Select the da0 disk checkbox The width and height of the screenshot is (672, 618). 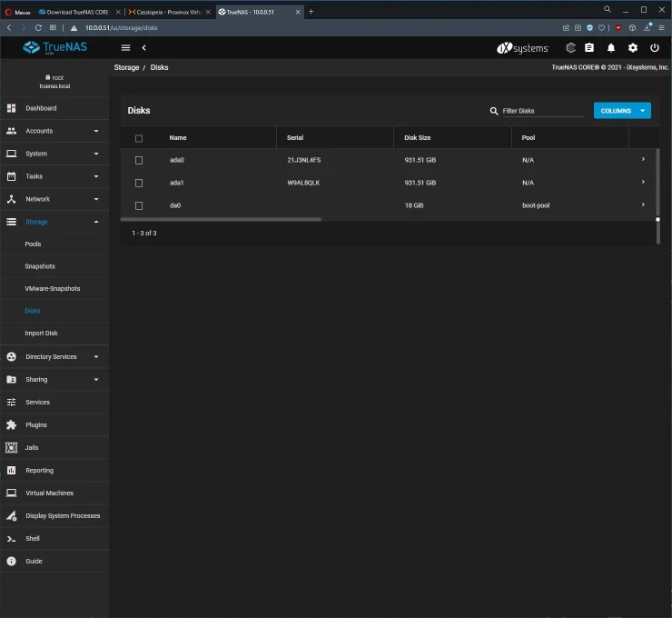coord(139,205)
